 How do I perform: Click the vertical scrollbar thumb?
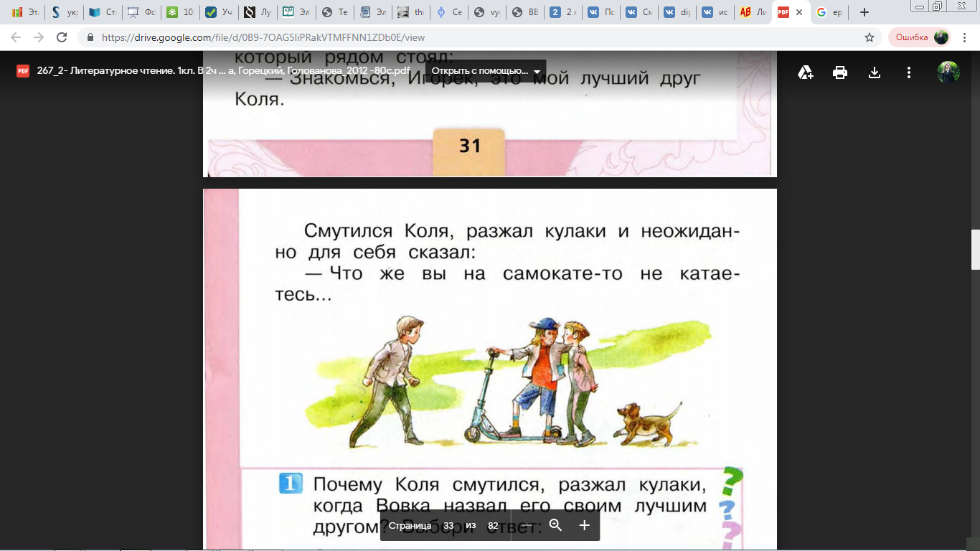[x=975, y=250]
